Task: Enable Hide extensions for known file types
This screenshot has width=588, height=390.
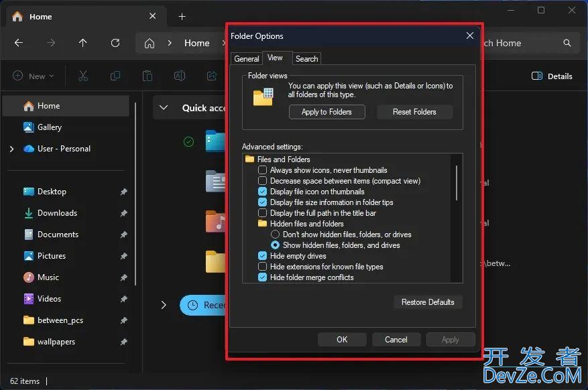Action: pos(263,267)
